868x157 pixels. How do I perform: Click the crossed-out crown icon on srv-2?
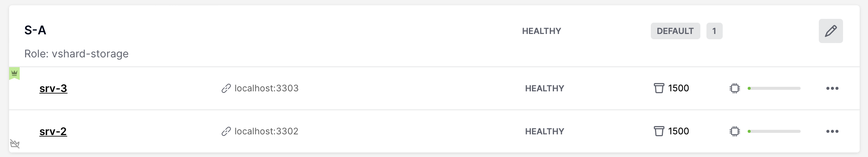click(15, 144)
